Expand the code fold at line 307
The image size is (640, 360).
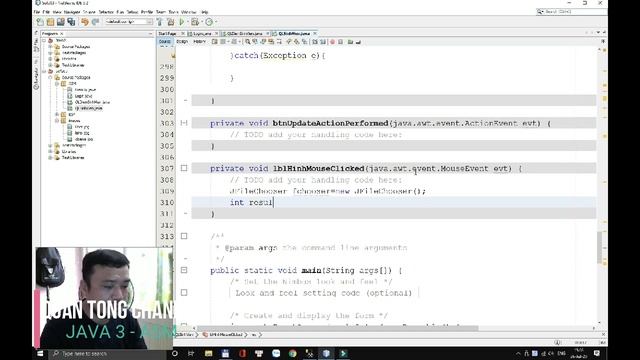click(184, 168)
